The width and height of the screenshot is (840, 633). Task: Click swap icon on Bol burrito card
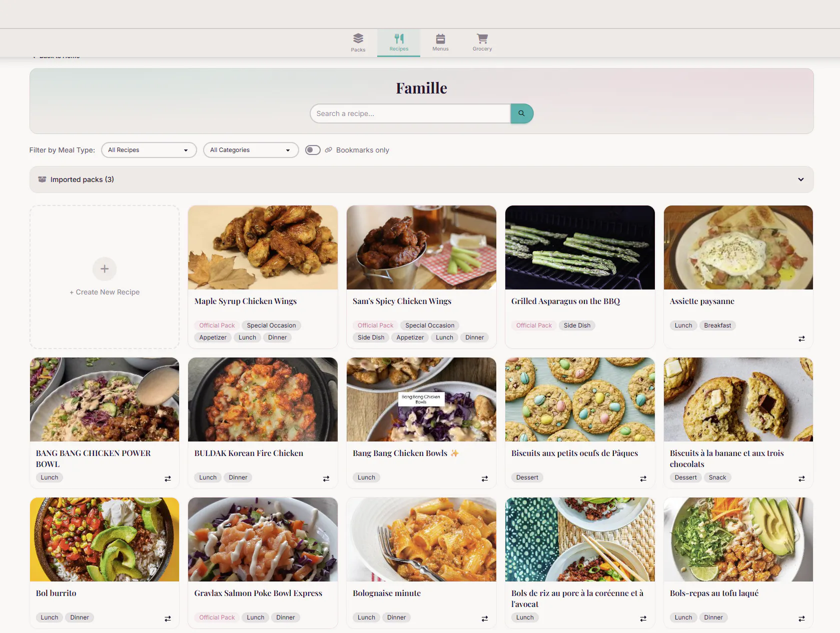168,618
